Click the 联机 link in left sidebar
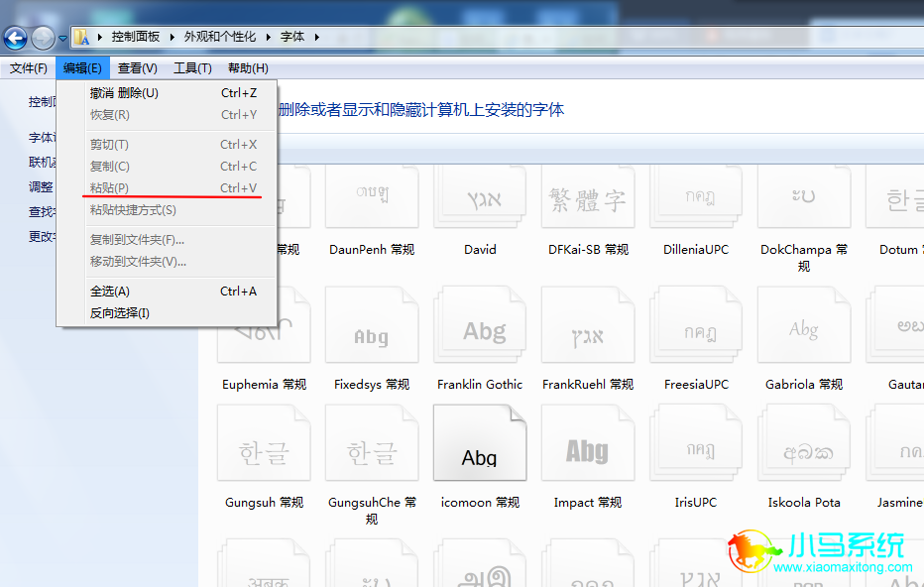924x587 pixels. tap(43, 162)
